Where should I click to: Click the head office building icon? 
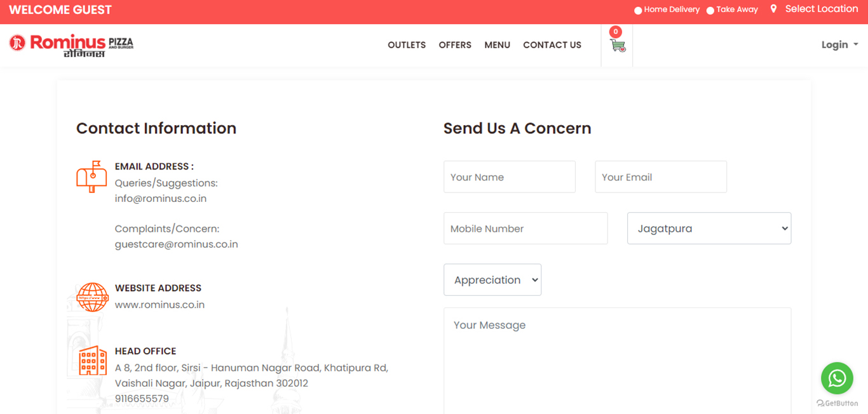[x=92, y=361]
